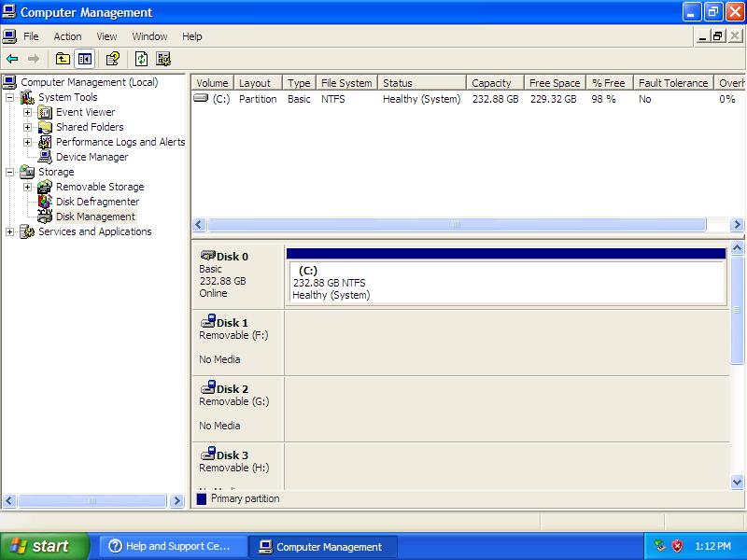Open the Help menu

[192, 36]
